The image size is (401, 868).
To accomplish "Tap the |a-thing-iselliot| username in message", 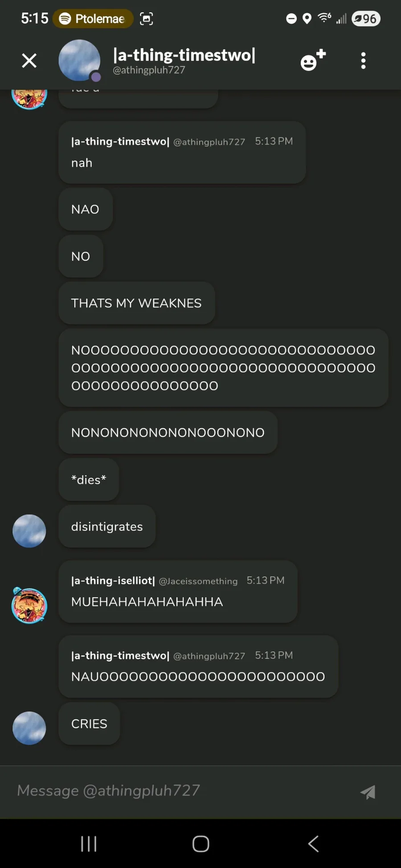I will pos(113,580).
